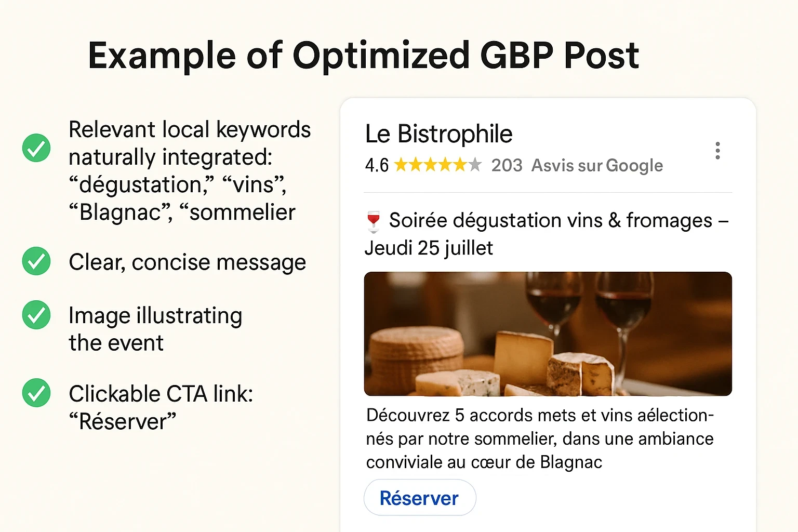Open the three-dot options menu on the post card

click(x=717, y=151)
